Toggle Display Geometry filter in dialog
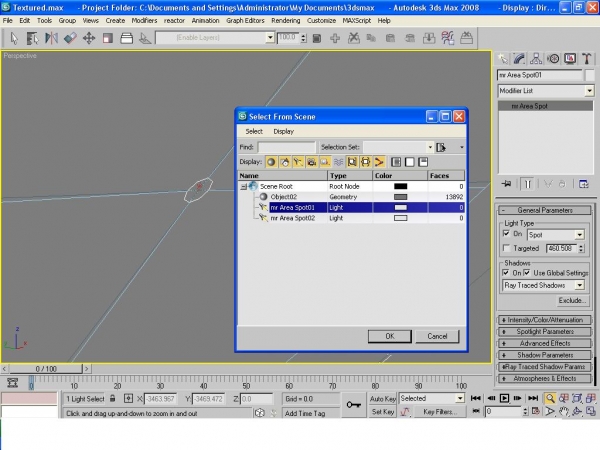Screen dimensions: 600x450 [271, 162]
